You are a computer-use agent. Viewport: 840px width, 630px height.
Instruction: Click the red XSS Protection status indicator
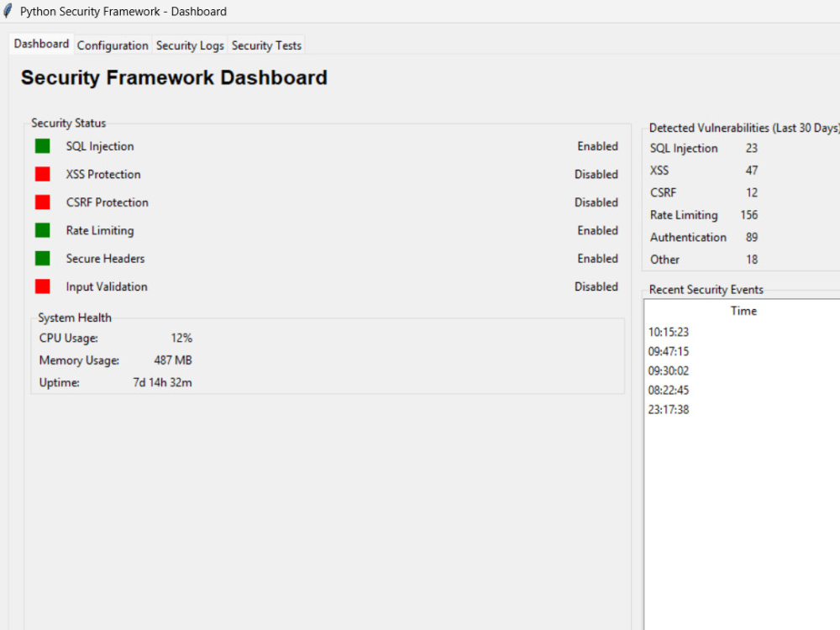point(42,174)
